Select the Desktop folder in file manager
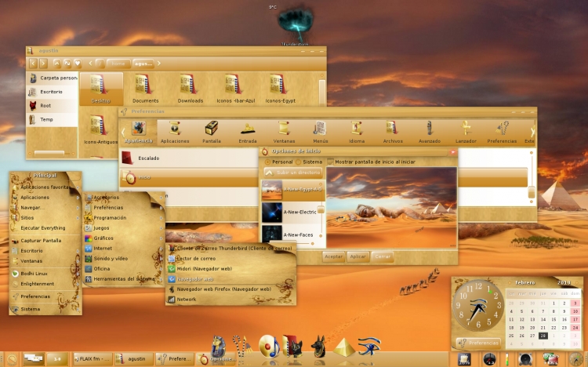Image resolution: width=588 pixels, height=367 pixels. (x=101, y=89)
